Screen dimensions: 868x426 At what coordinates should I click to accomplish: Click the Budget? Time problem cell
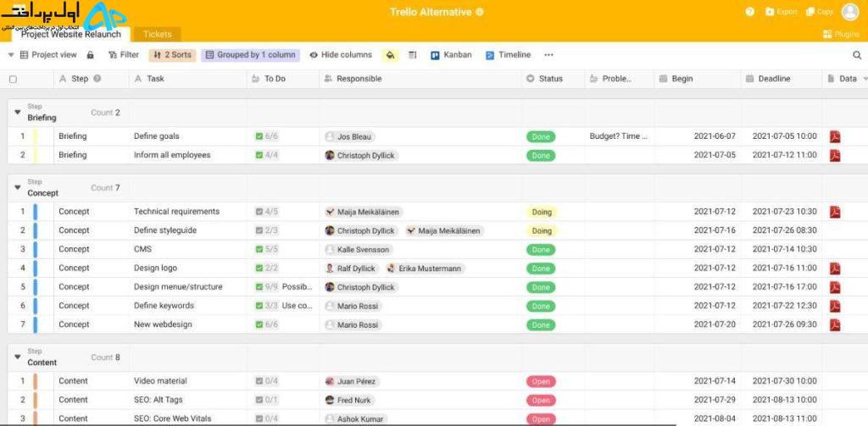(x=620, y=136)
